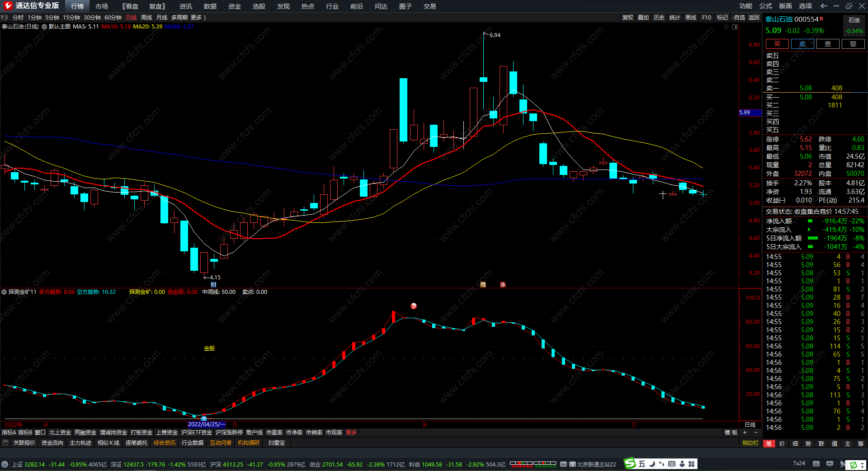Screen dimensions: 868x471
Task: Click the 2022/04/25 date marker on timeline
Action: coord(206,424)
